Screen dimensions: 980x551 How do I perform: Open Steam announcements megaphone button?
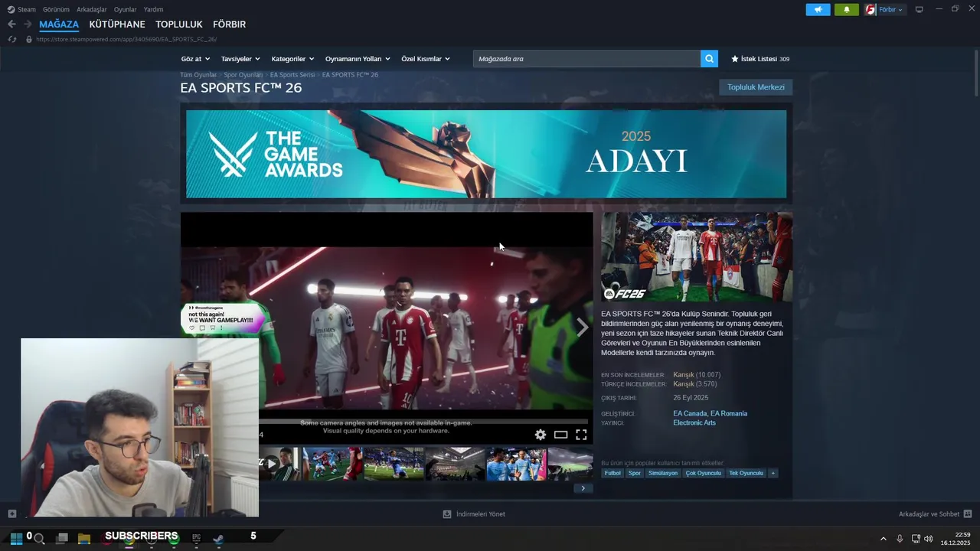(x=818, y=10)
